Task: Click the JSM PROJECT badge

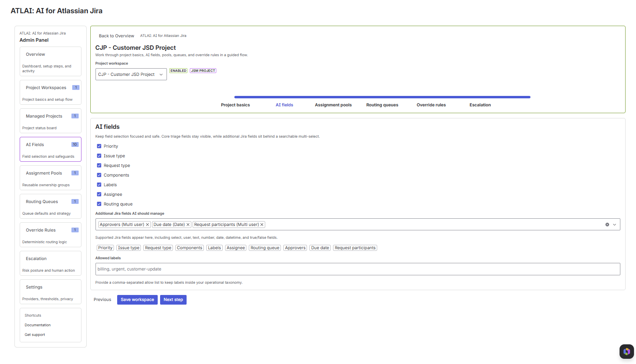Action: (203, 71)
